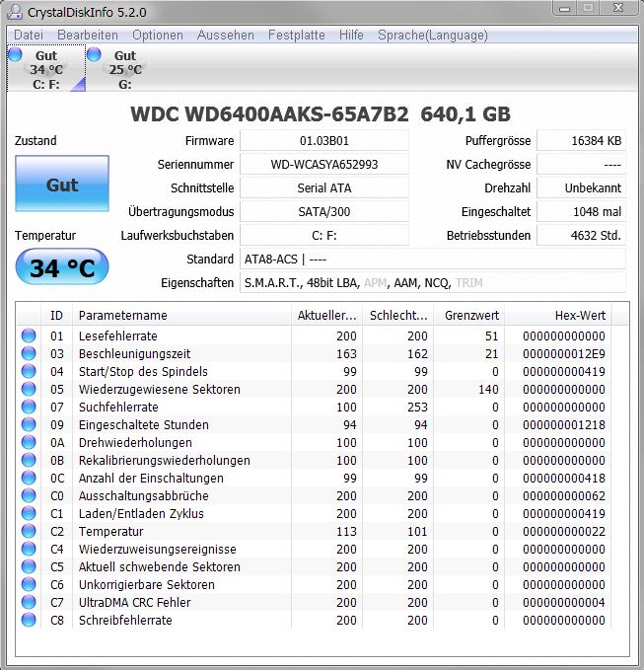Open the Bearbeiten menu
Screen dimensions: 644x670
coord(88,36)
